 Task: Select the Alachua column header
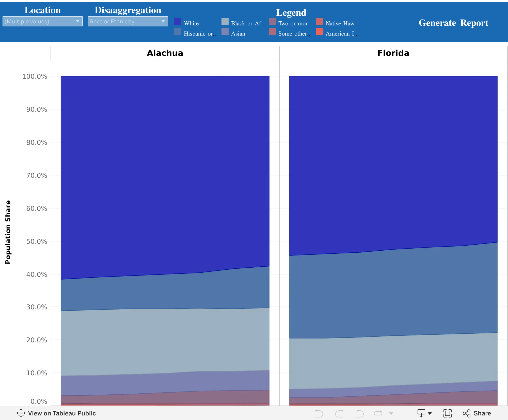point(165,53)
